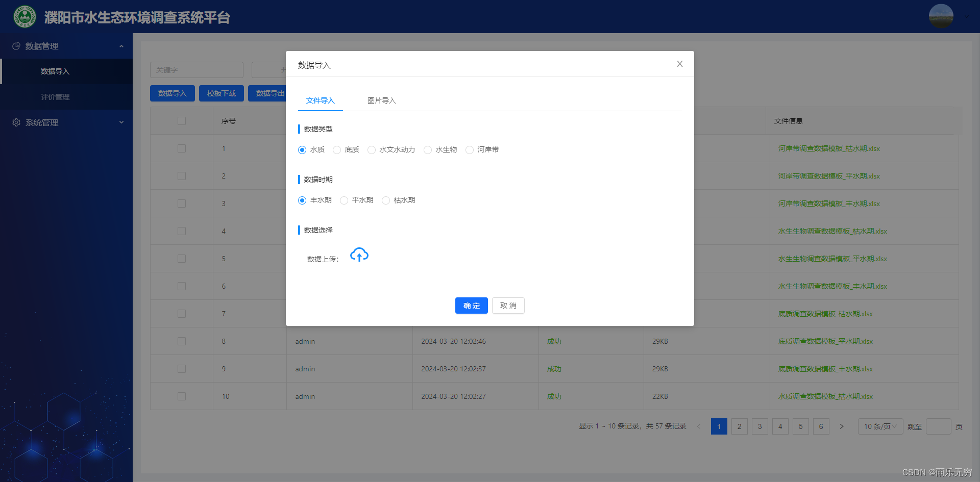Viewport: 980px width, 482px height.
Task: Check the checkbox for row 5
Action: (x=182, y=259)
